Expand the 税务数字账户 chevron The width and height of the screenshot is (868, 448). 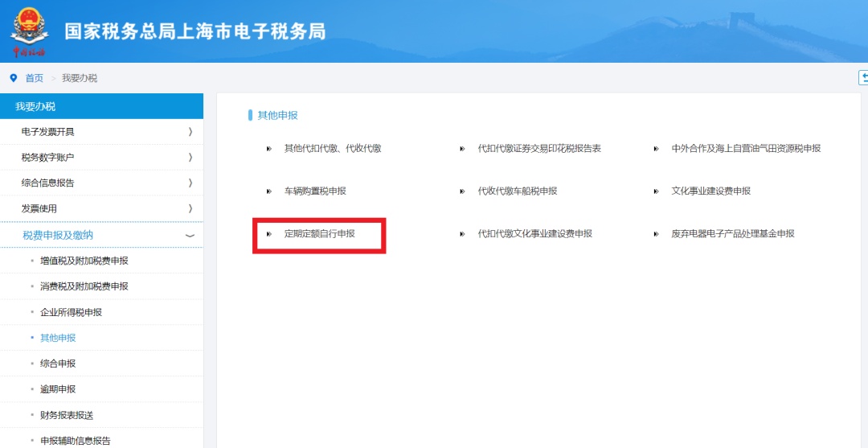coord(190,158)
